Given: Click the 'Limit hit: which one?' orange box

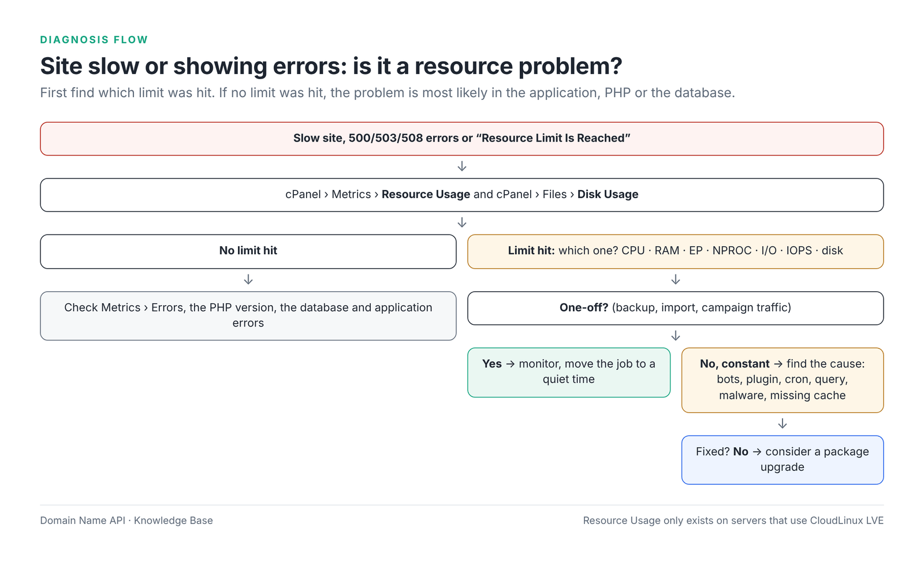Looking at the screenshot, I should click(x=676, y=251).
